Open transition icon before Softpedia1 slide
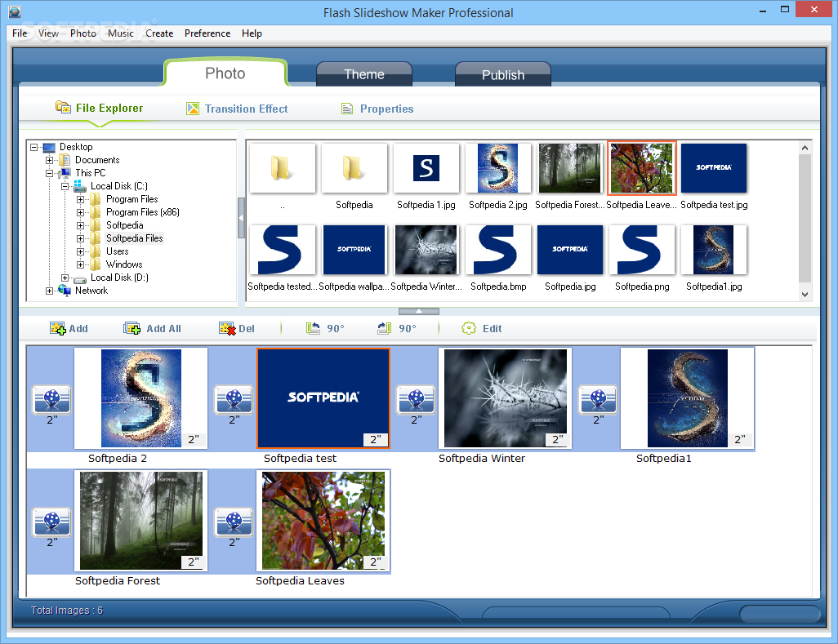This screenshot has height=644, width=838. coord(598,400)
